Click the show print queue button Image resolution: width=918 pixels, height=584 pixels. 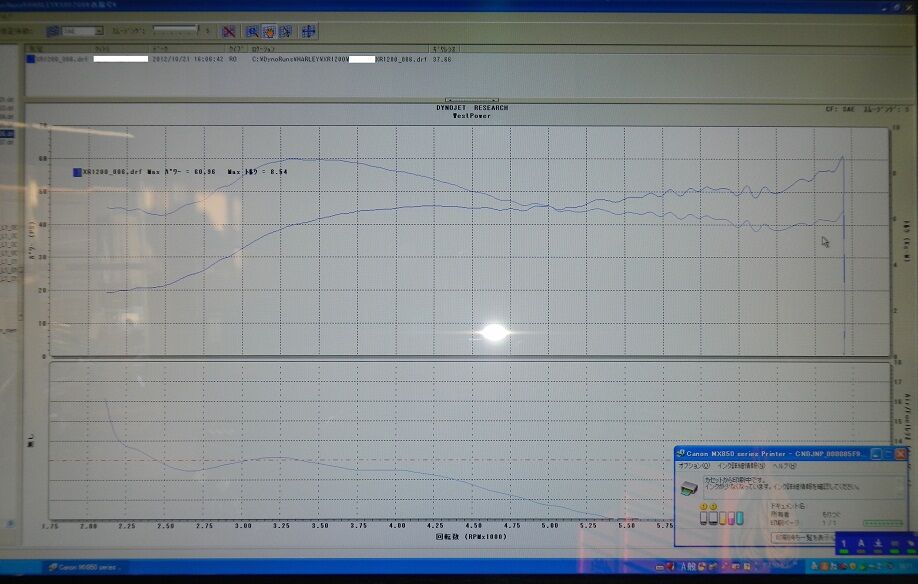pos(803,537)
